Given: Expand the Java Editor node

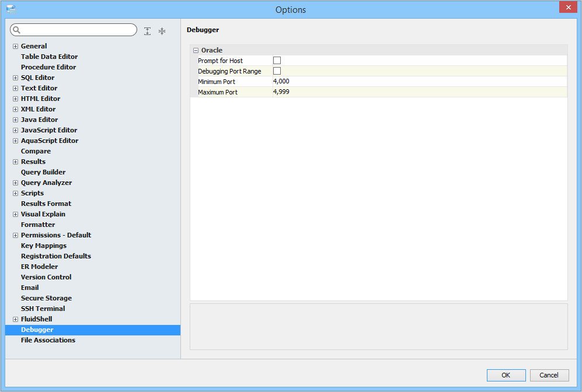Looking at the screenshot, I should point(15,120).
